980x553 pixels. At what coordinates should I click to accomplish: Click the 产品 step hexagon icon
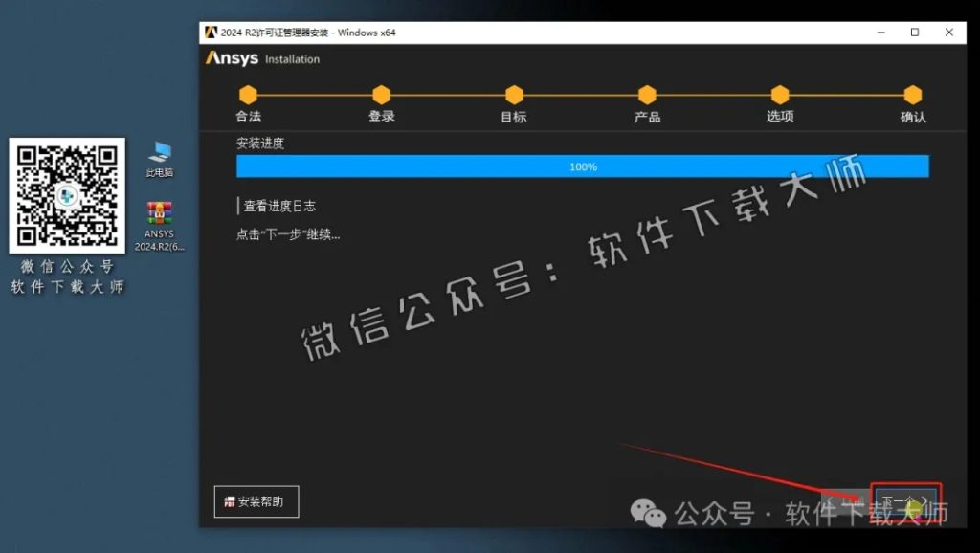(646, 96)
